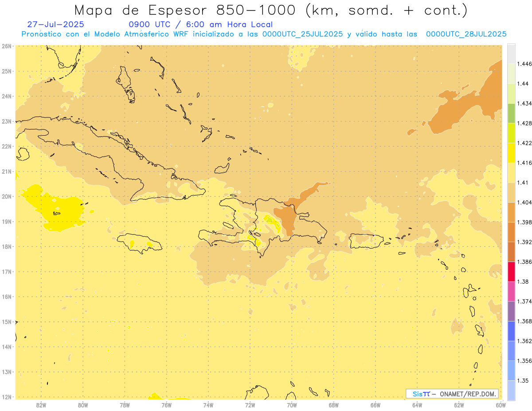The height and width of the screenshot is (411, 532).
Task: Select the latitude label '19N'
Action: [x=7, y=221]
